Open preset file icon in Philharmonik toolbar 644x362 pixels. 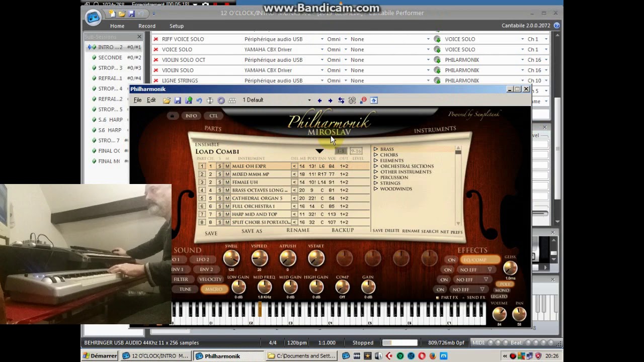(167, 101)
